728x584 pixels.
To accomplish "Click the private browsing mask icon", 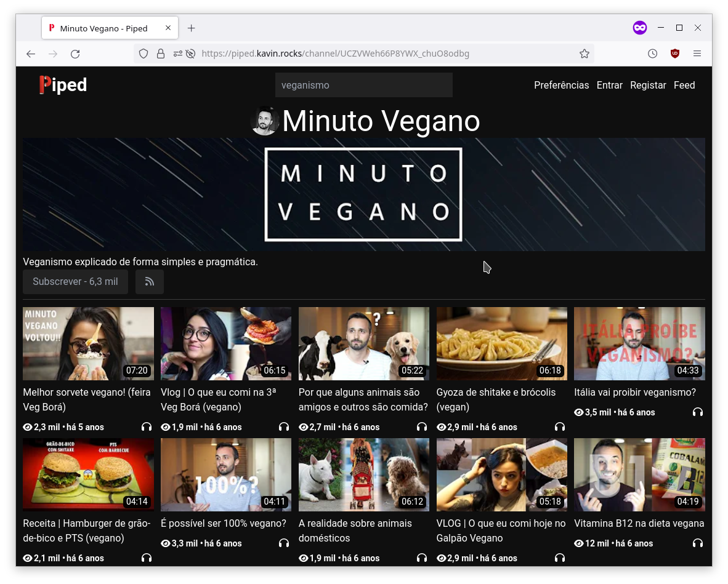I will (x=640, y=28).
